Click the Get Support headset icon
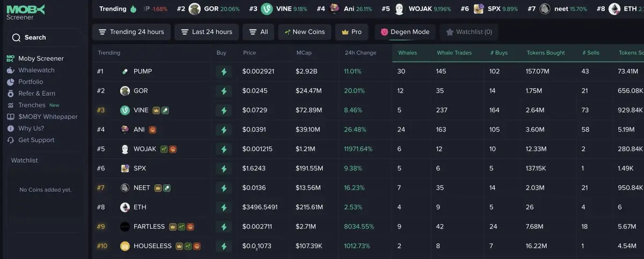This screenshot has height=259, width=644. pyautogui.click(x=10, y=140)
